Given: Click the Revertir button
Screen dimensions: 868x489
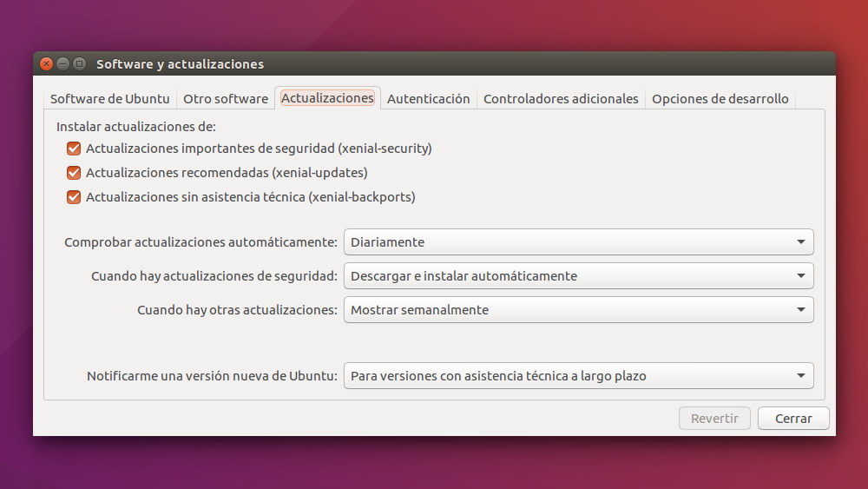Looking at the screenshot, I should click(x=714, y=419).
